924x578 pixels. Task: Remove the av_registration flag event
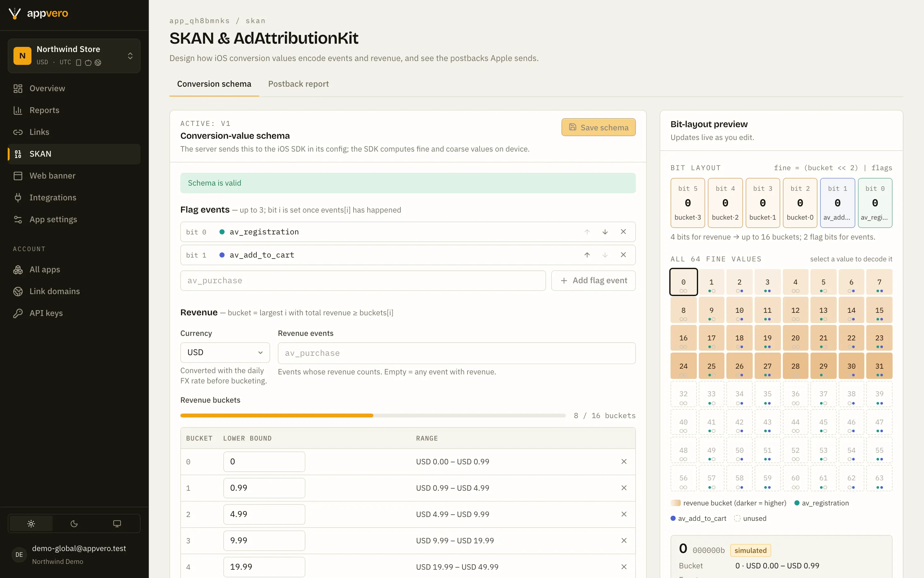tap(623, 232)
